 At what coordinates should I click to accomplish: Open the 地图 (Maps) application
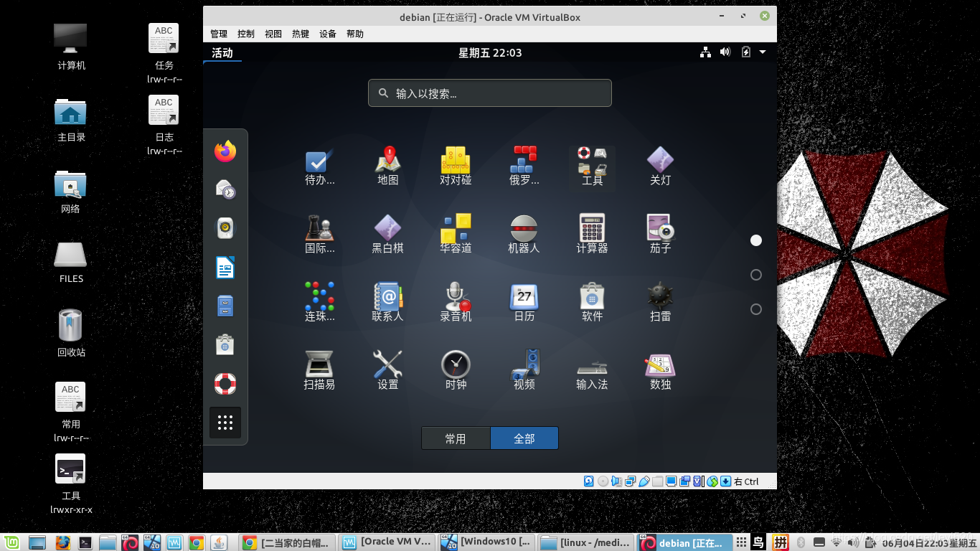coord(388,166)
